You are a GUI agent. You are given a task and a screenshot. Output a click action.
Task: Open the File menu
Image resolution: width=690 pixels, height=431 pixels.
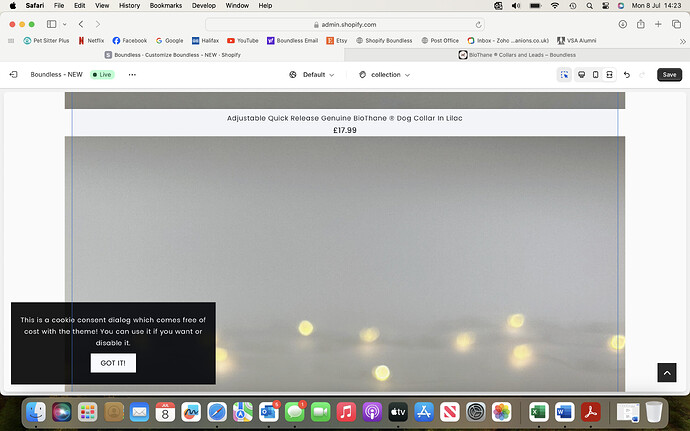[59, 6]
